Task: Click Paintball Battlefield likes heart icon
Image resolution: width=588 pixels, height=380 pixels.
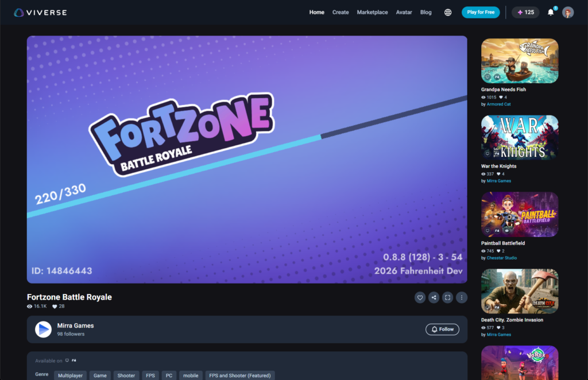Action: (x=498, y=251)
